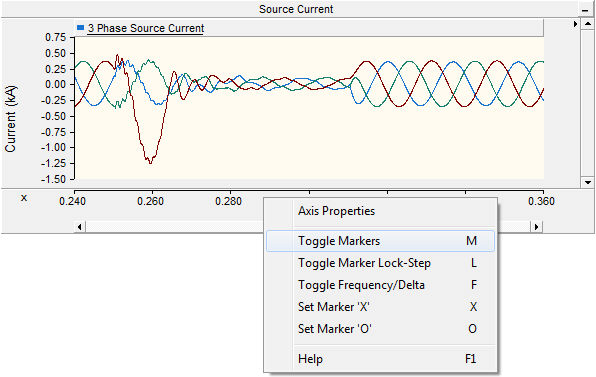
Task: Minimize the Source Current graph panel
Action: coord(585,10)
